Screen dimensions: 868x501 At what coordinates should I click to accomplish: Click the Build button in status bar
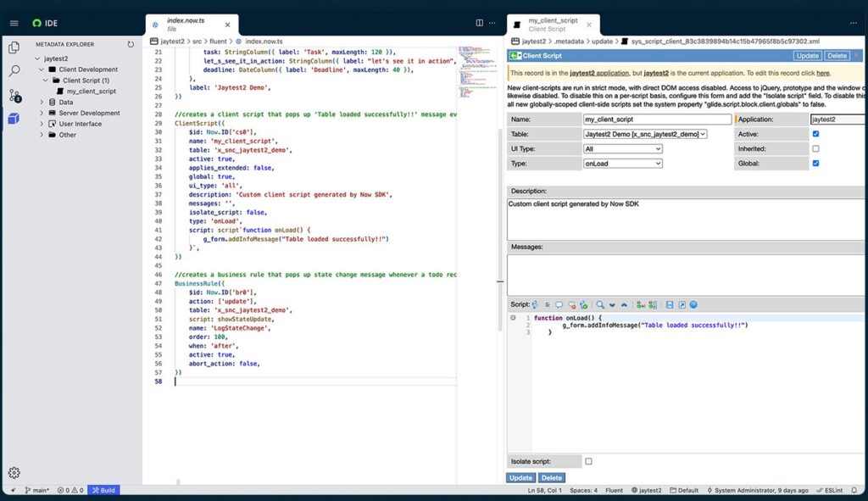point(103,490)
